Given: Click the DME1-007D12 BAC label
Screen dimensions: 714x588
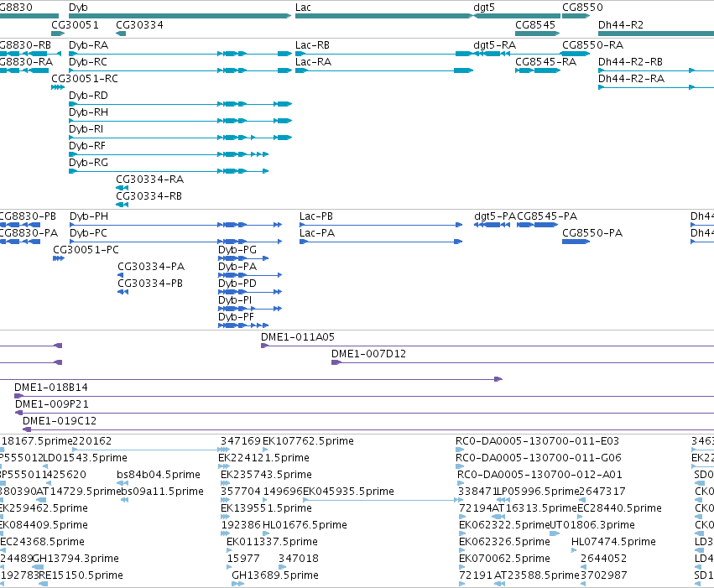Looking at the screenshot, I should point(369,354).
